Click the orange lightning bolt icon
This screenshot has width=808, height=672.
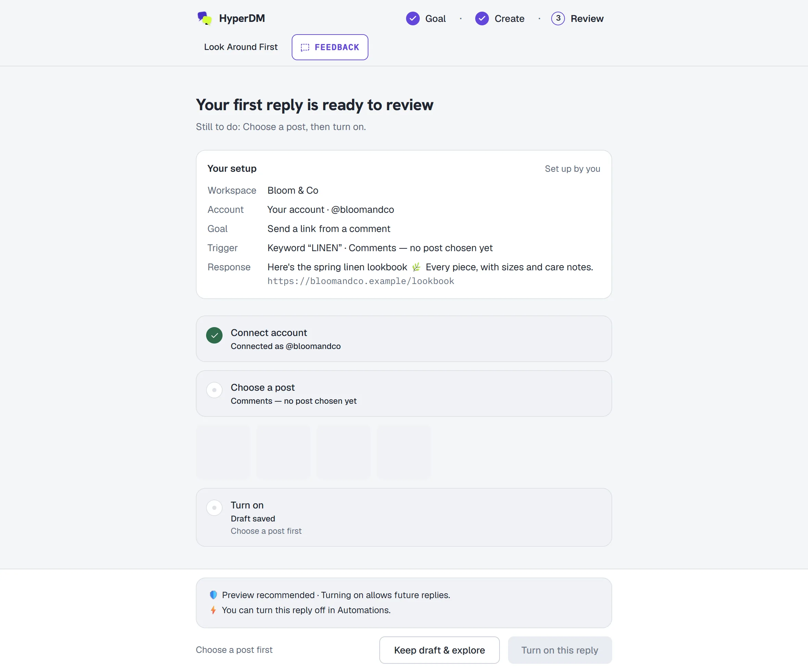coord(213,610)
